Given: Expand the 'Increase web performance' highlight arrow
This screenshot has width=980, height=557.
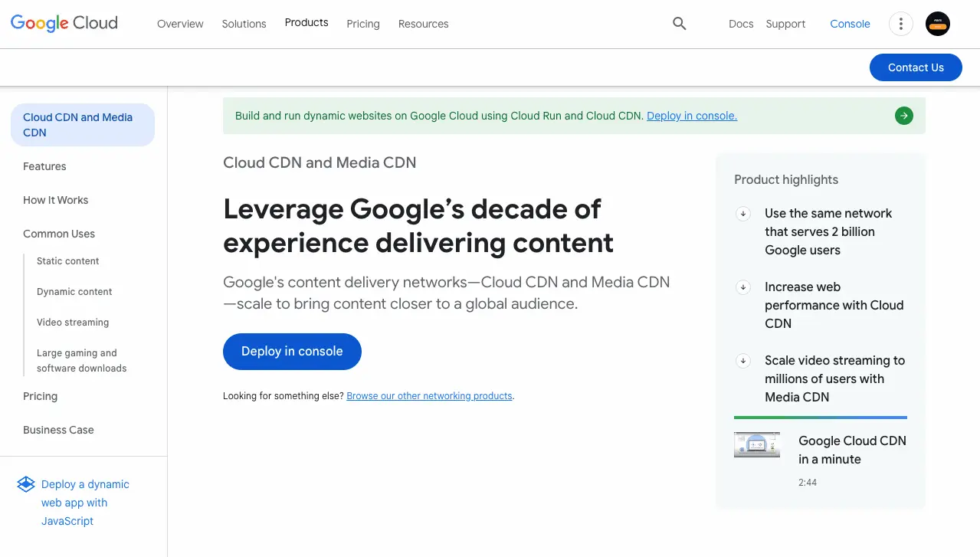Looking at the screenshot, I should [742, 287].
